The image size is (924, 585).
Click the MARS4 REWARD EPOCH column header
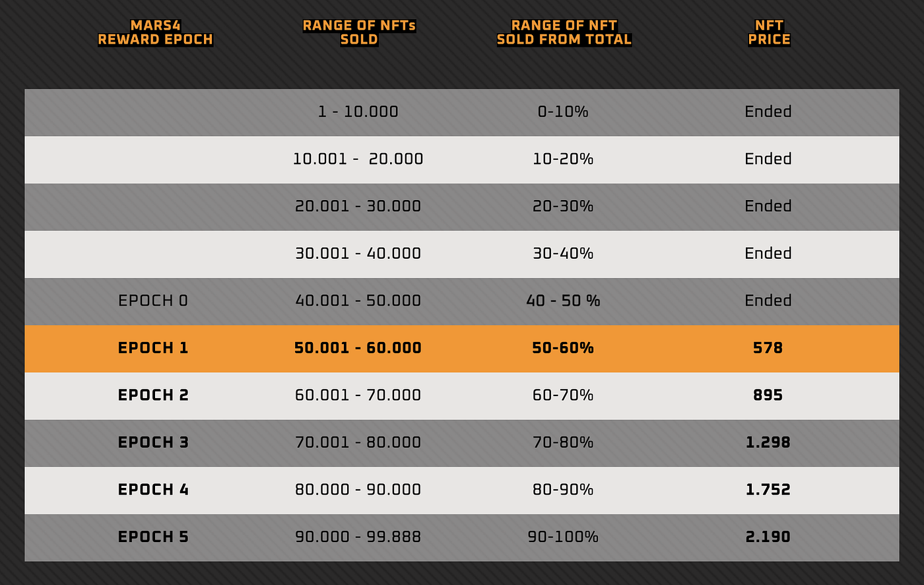point(155,32)
